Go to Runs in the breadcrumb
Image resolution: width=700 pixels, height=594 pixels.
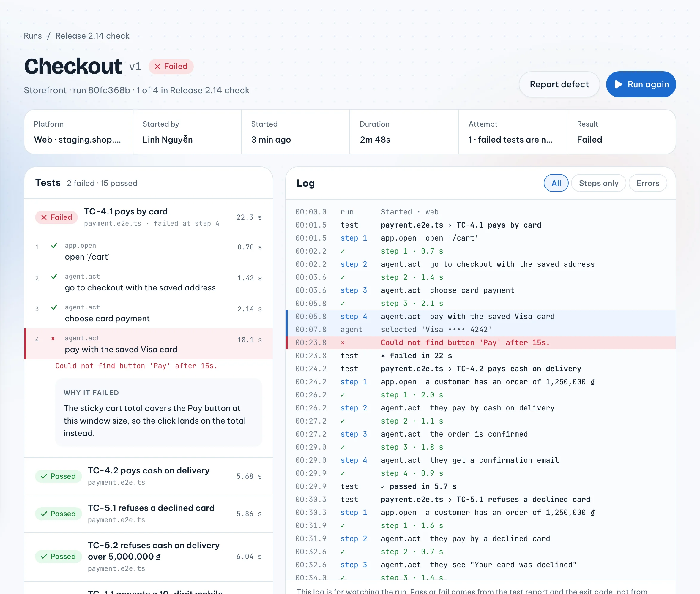33,36
